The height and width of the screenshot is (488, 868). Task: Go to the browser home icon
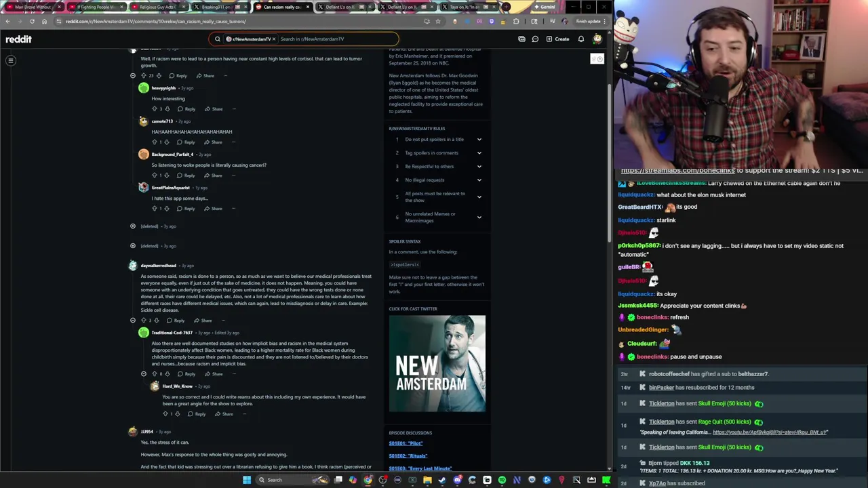click(x=44, y=22)
